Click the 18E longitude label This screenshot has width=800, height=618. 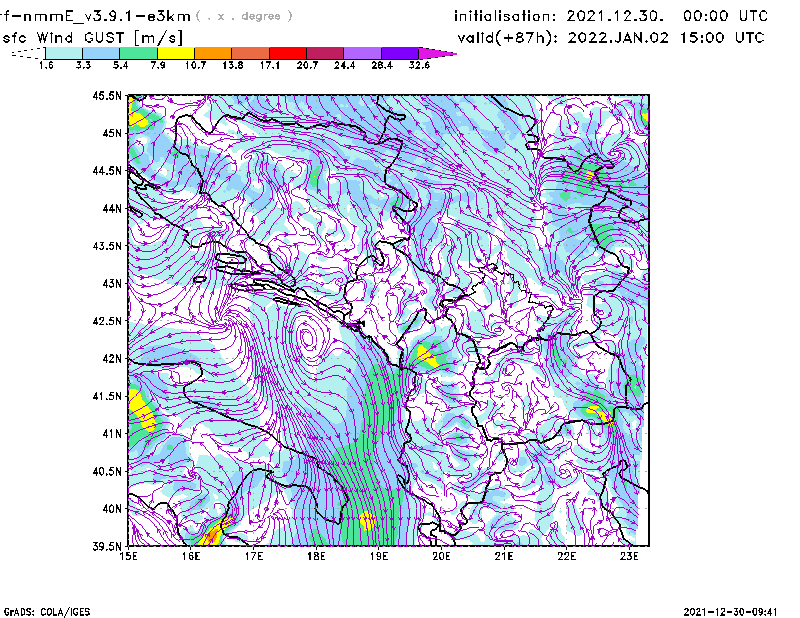pyautogui.click(x=316, y=556)
